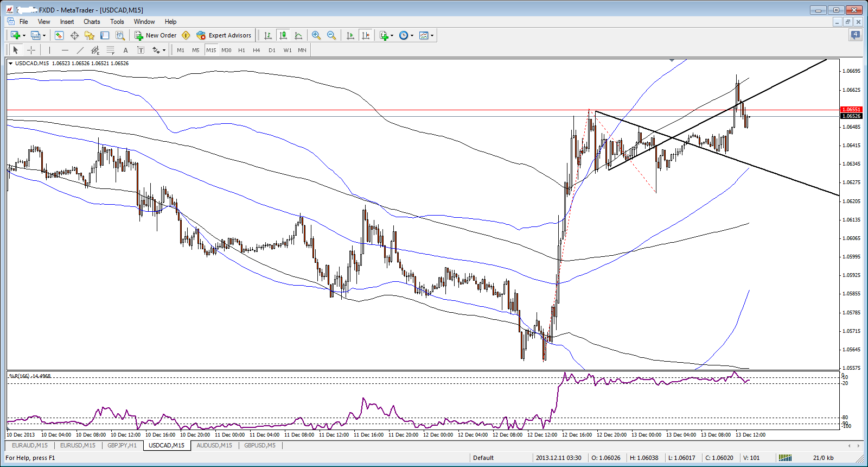This screenshot has height=467, width=868.
Task: Select the draw horizontal line tool
Action: pyautogui.click(x=65, y=50)
